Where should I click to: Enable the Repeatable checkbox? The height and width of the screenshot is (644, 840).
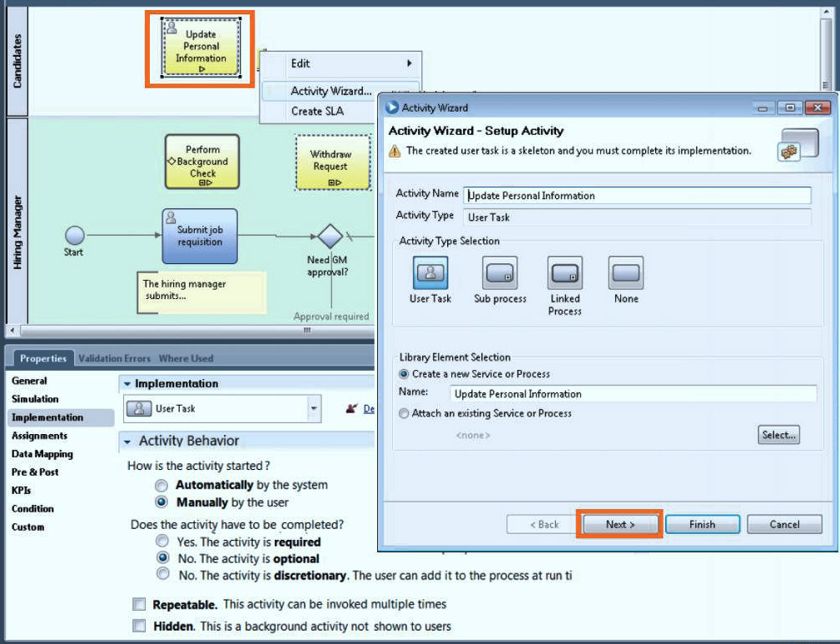tap(139, 605)
